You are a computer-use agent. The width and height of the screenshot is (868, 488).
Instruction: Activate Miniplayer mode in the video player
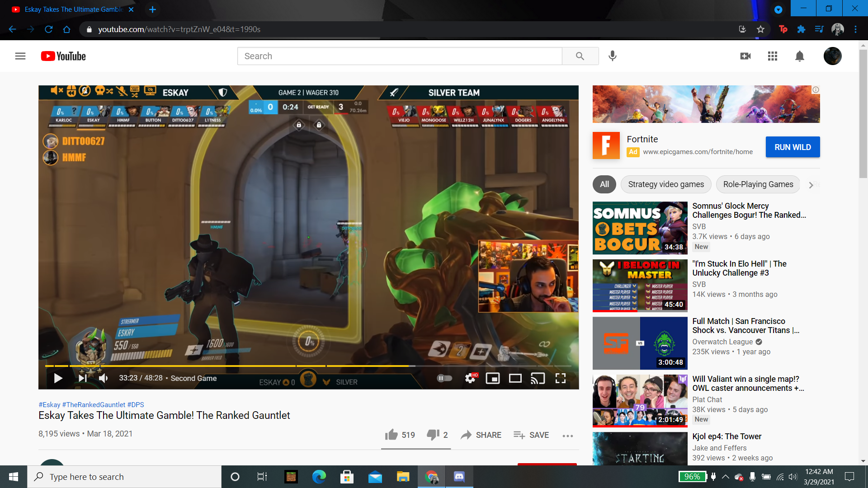(492, 378)
